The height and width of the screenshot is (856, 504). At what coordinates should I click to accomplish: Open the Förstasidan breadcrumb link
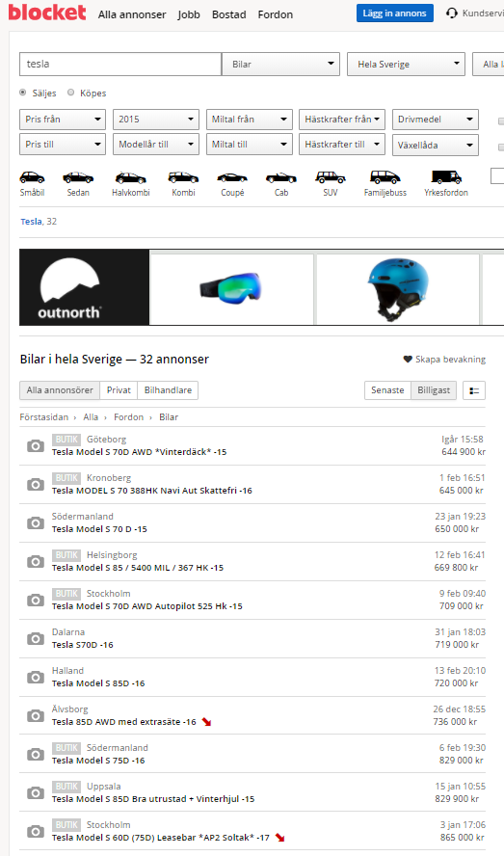point(44,417)
